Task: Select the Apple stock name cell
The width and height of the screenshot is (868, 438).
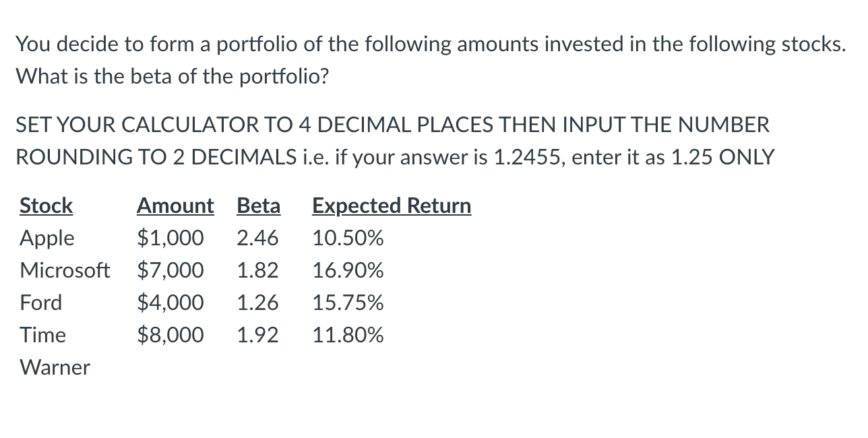Action: coord(47,238)
